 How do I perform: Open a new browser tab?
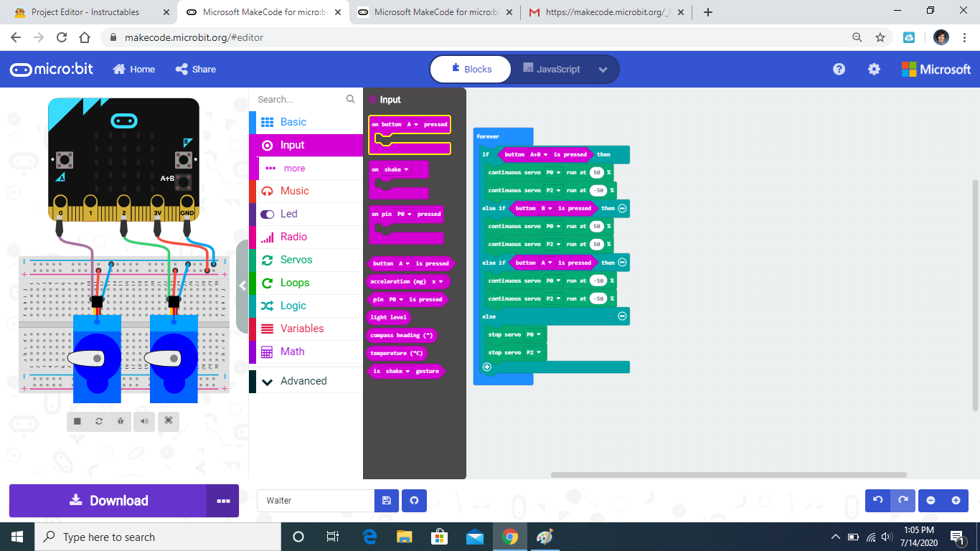coord(708,12)
